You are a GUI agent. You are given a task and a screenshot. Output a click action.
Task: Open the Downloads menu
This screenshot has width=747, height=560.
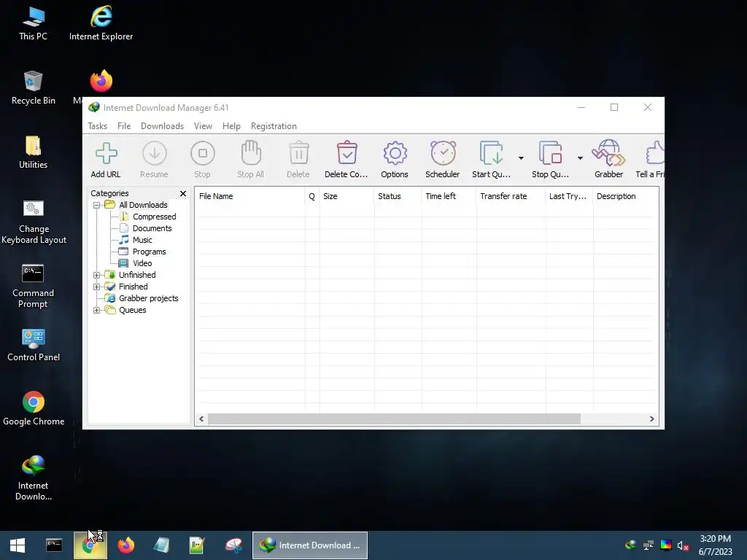[163, 126]
